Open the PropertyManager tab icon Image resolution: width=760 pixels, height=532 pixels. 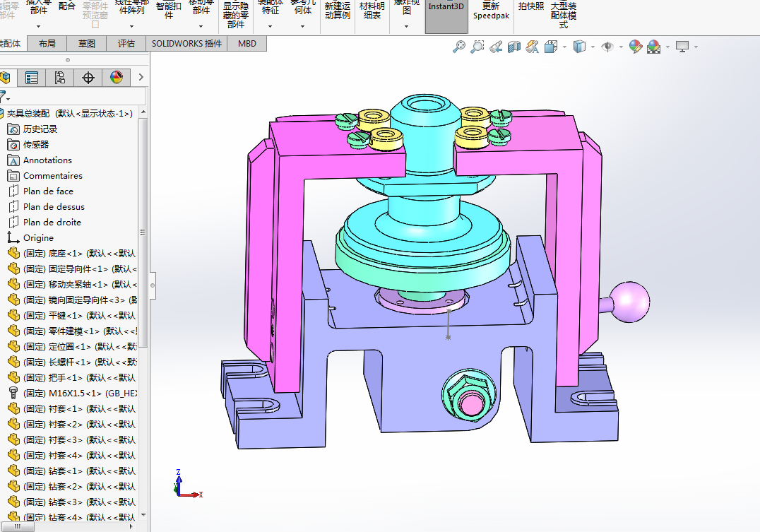point(32,78)
